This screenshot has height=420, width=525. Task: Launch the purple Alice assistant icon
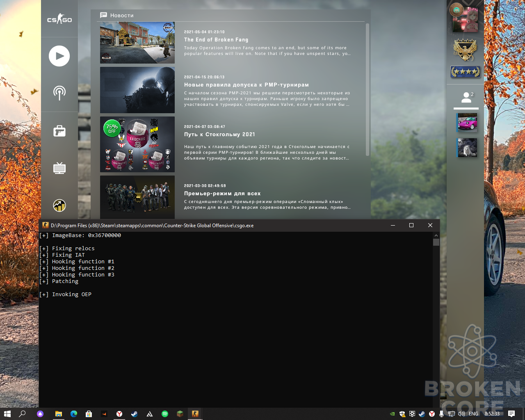[40, 414]
